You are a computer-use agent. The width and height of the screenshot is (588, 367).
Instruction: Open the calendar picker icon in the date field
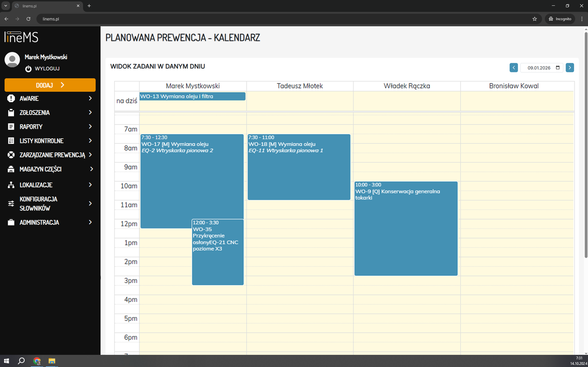(x=558, y=68)
